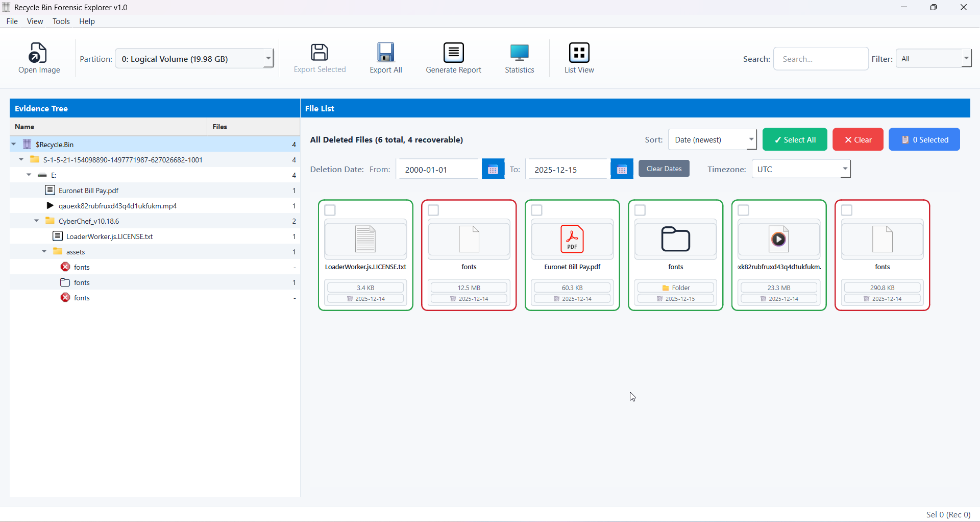The image size is (980, 522).
Task: Select the checkbox on the mp4 video card
Action: tap(744, 210)
